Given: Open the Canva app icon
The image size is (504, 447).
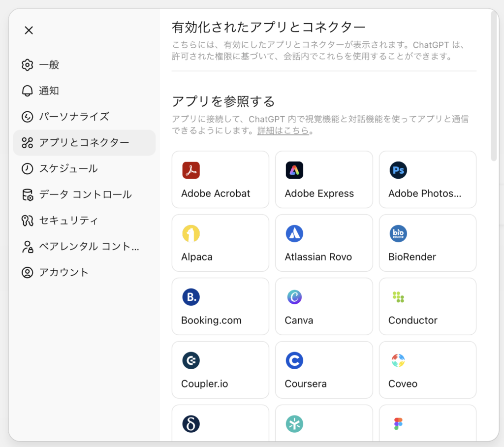Looking at the screenshot, I should click(x=294, y=297).
